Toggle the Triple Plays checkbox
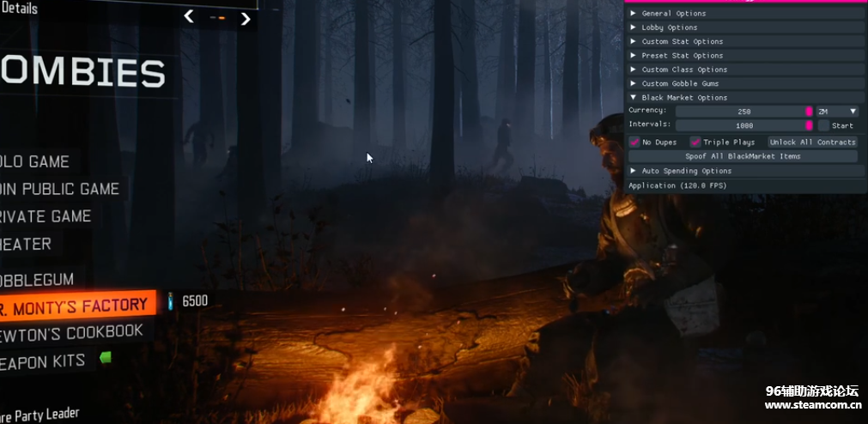The image size is (868, 424). coord(695,142)
